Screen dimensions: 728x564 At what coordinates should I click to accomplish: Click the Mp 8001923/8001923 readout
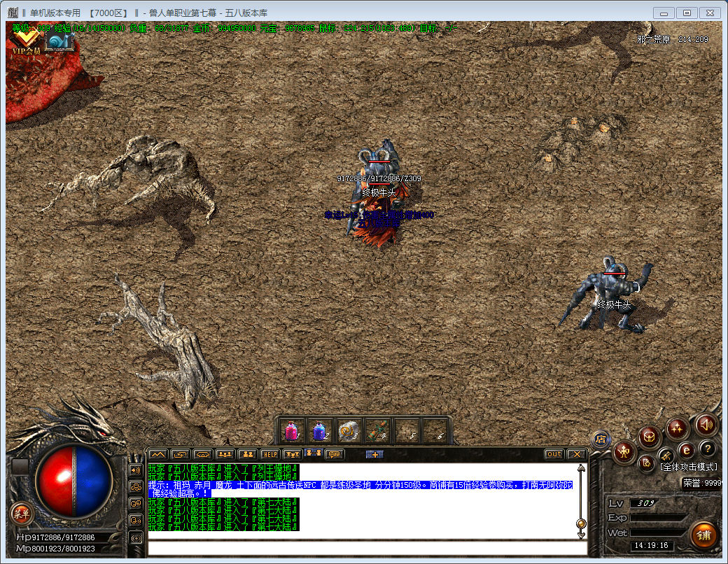click(56, 548)
